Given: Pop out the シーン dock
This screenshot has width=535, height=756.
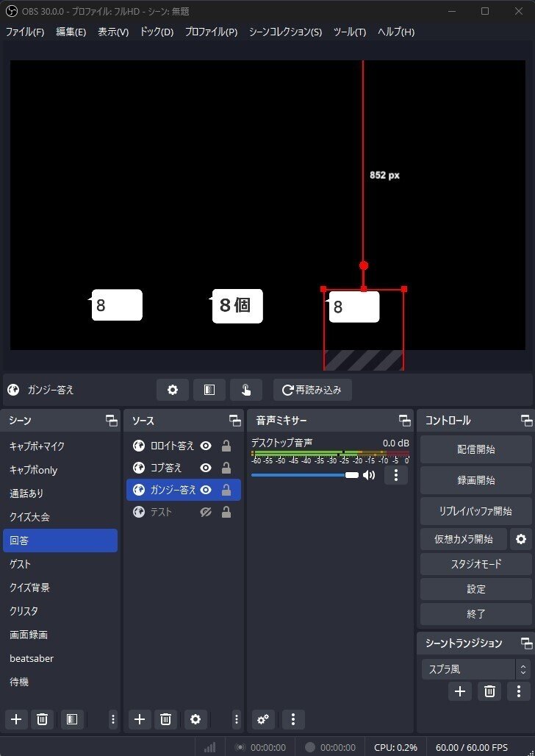Looking at the screenshot, I should [x=112, y=421].
